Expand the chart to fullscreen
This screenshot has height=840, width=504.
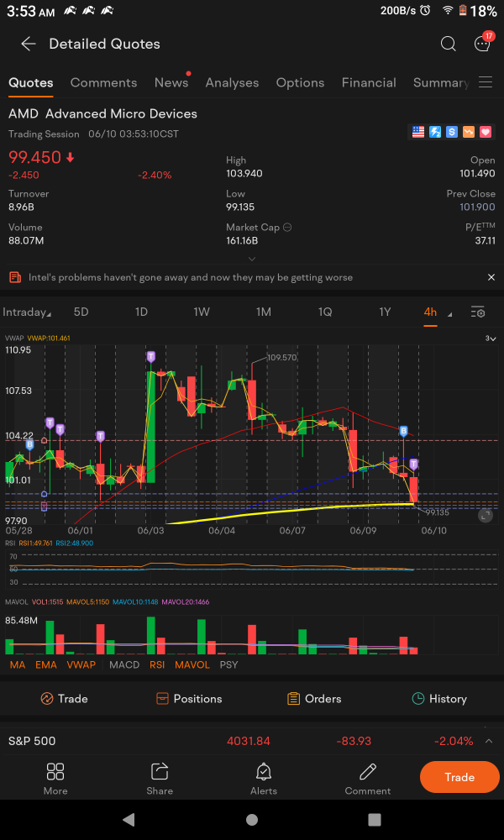(x=485, y=516)
